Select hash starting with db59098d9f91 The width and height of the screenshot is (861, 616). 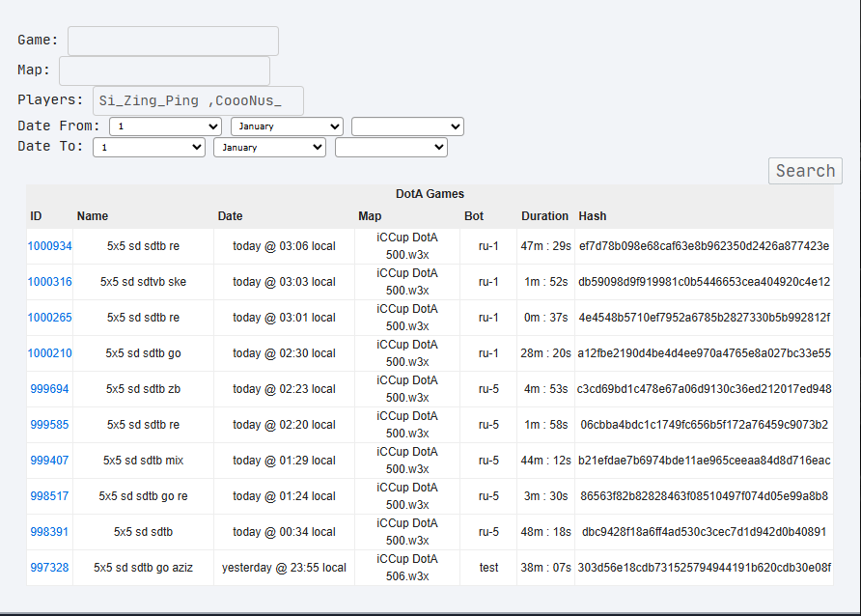tap(704, 282)
